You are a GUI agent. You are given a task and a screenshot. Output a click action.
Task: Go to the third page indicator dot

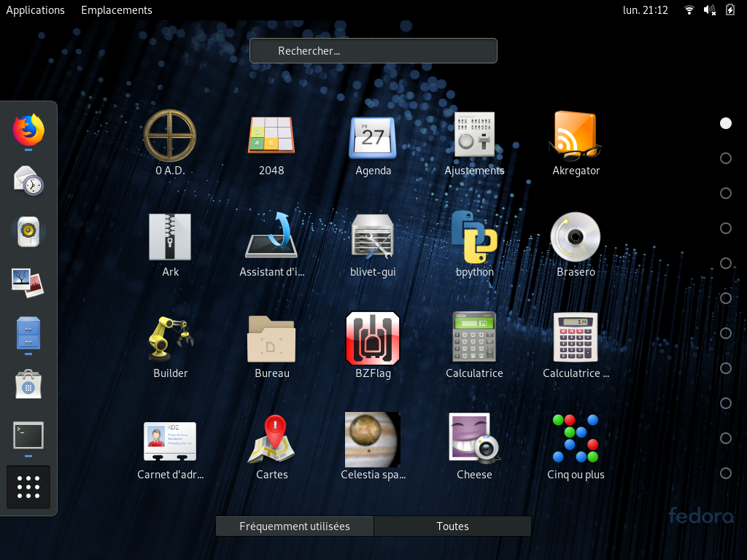(x=726, y=193)
